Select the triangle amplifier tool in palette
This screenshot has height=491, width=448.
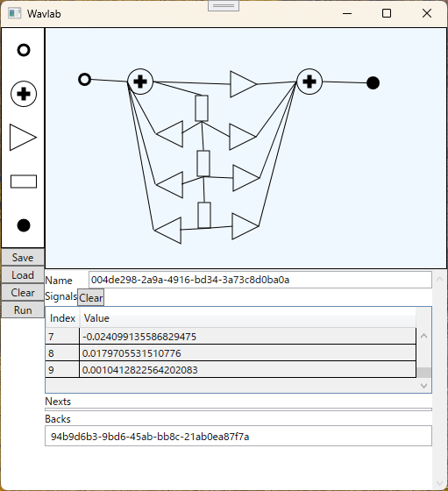[x=23, y=137]
